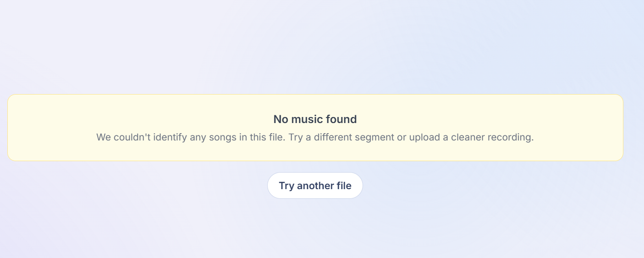Click the word 'file' in Try another file
Image resolution: width=644 pixels, height=258 pixels.
[x=343, y=185]
